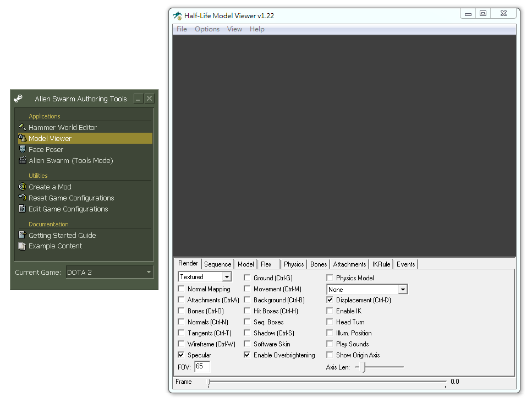Maximize the Half-Life Model Viewer window

(x=483, y=13)
